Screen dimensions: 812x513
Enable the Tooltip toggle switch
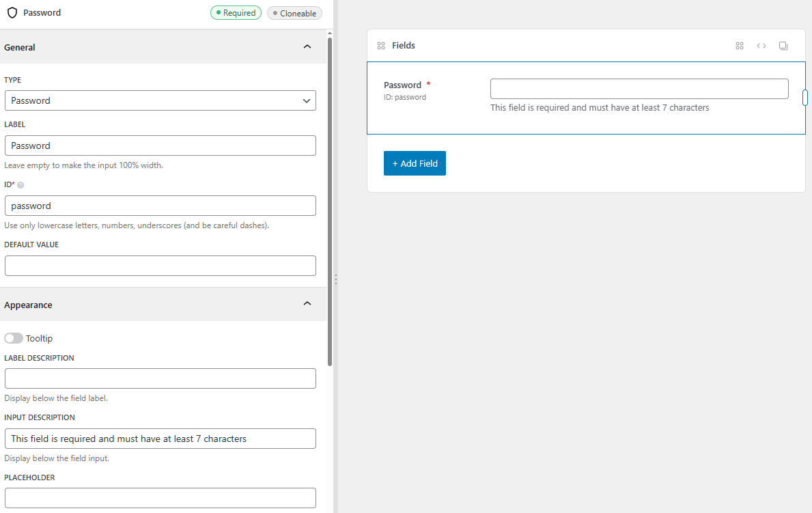click(13, 338)
